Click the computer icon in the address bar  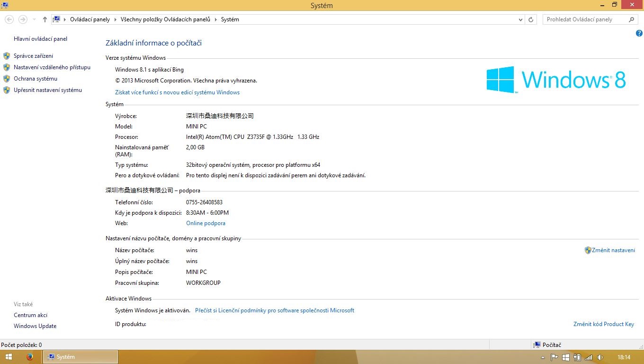(x=56, y=19)
